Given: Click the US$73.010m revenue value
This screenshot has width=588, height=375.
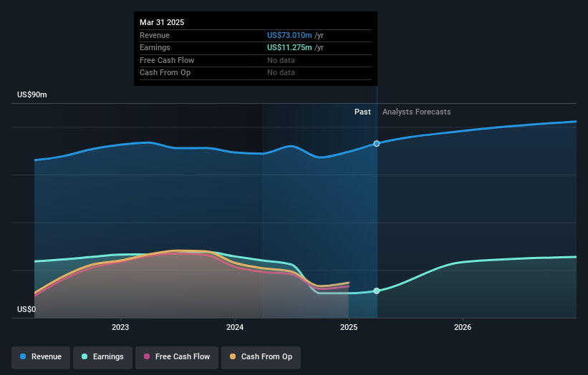Looking at the screenshot, I should point(289,35).
